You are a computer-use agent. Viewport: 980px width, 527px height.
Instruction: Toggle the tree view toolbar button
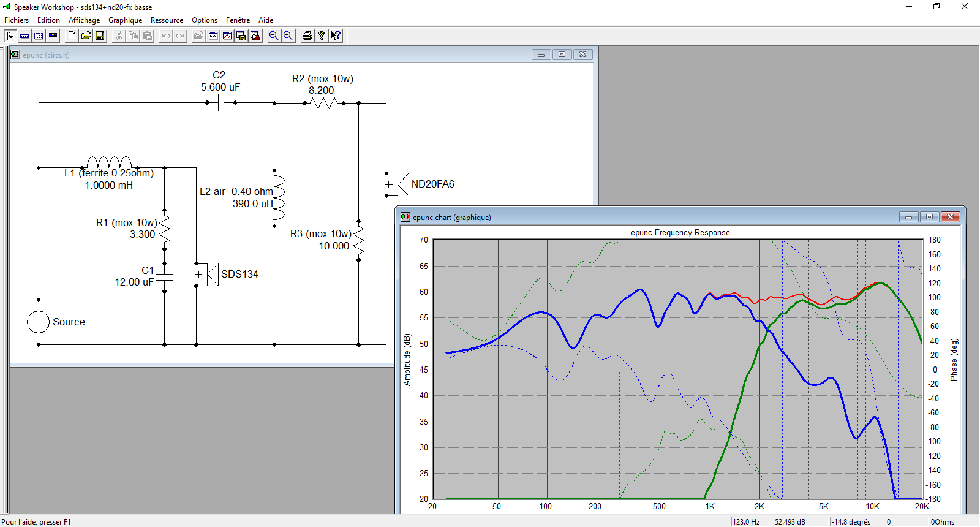point(10,36)
